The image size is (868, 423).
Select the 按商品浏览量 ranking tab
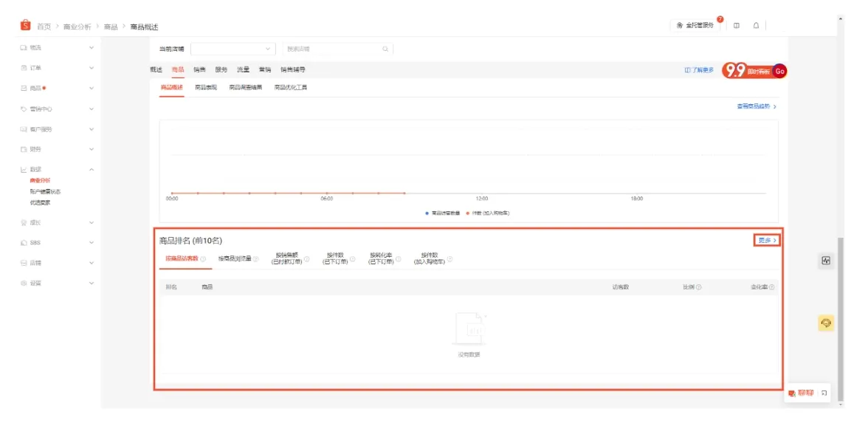click(235, 259)
